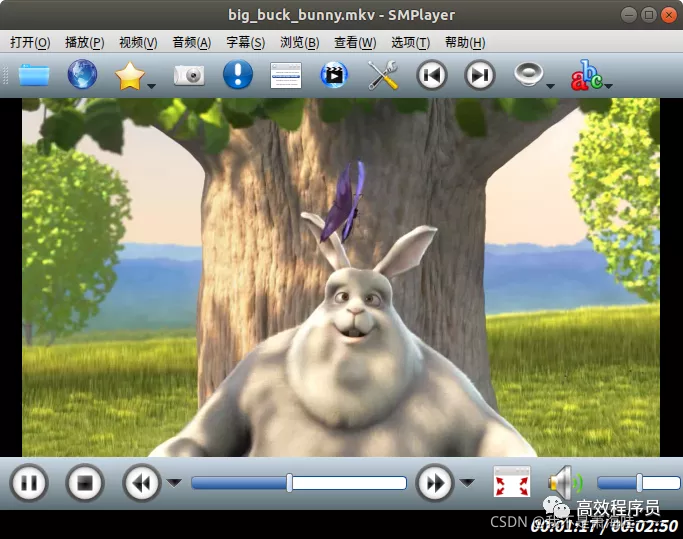
Task: Expand the audio track dropdown arrow
Action: point(550,86)
